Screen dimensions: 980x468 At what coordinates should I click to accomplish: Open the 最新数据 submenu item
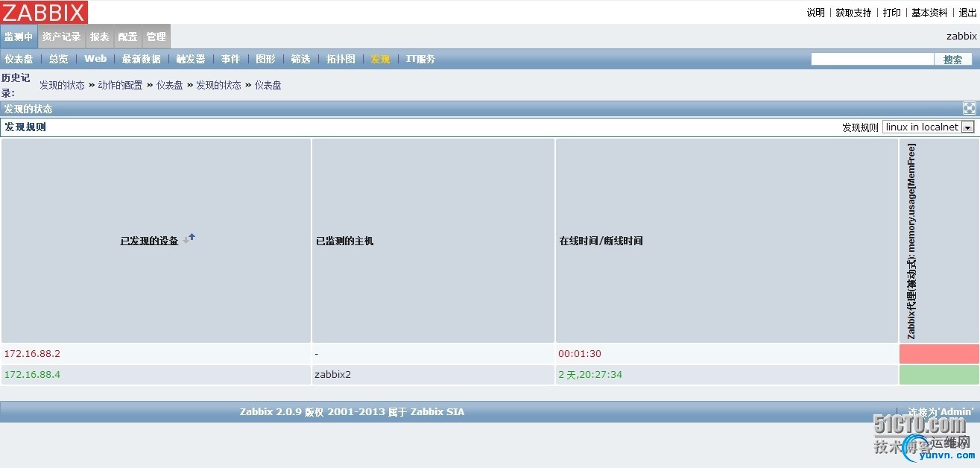coord(142,59)
